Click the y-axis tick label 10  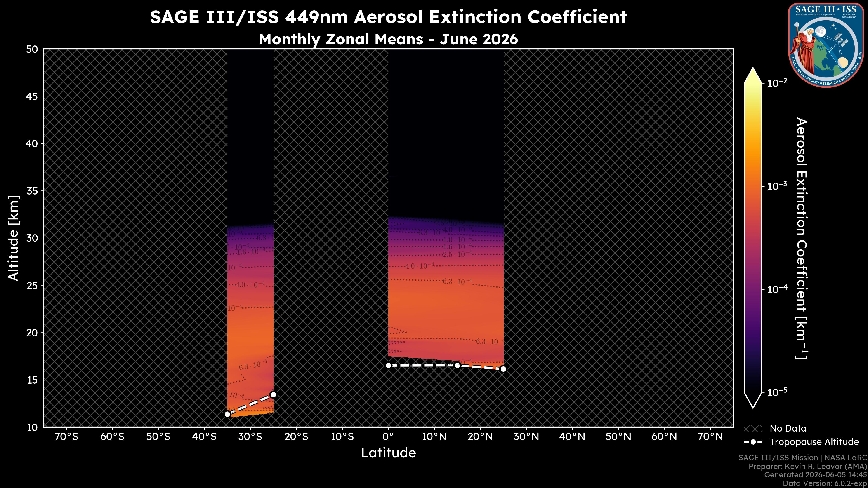(x=32, y=427)
